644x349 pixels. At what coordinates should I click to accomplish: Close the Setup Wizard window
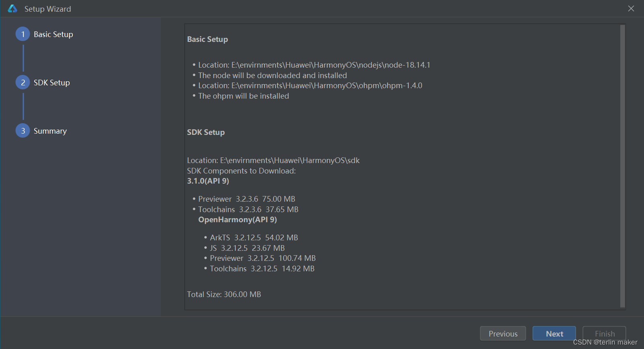[x=631, y=8]
